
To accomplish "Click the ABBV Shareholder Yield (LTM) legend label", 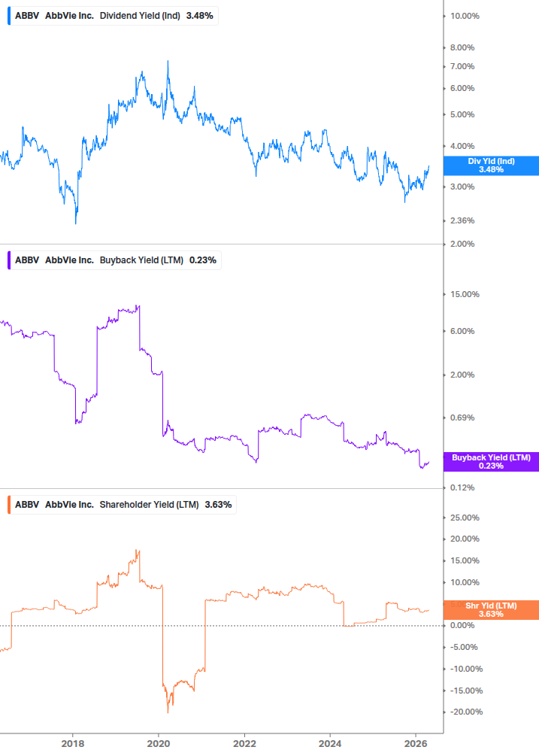I will click(123, 505).
